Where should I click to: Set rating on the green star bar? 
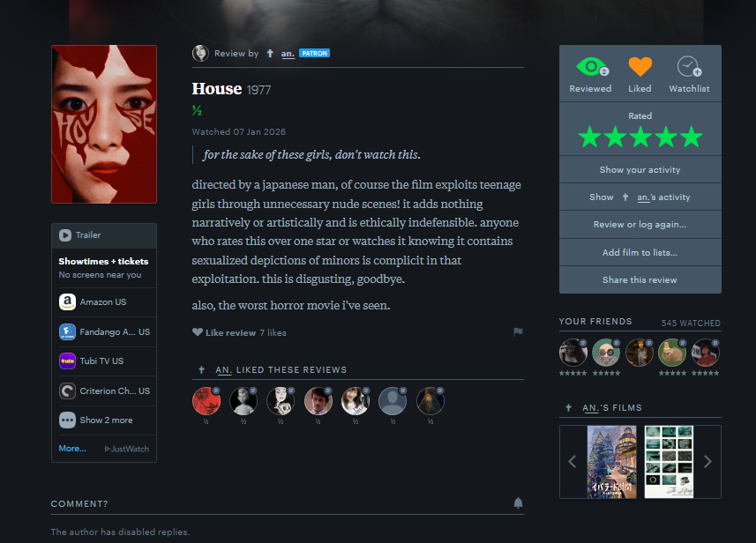[640, 137]
